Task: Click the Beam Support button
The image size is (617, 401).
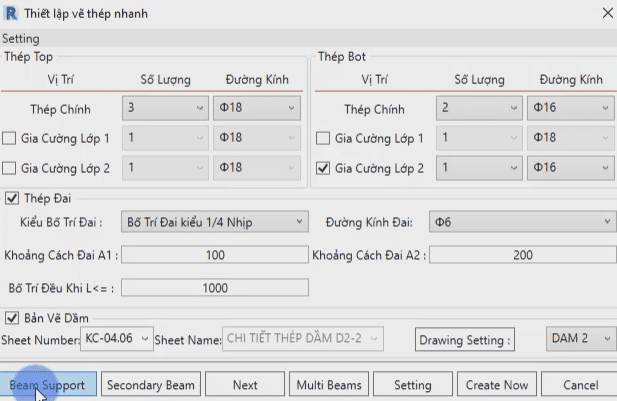Action: pyautogui.click(x=48, y=384)
